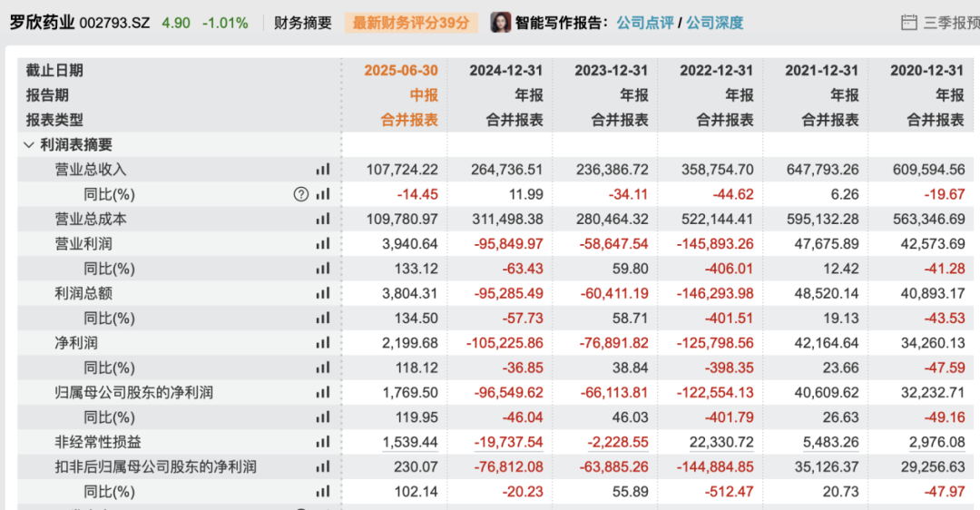Click the chart icon beside 非经常性损益

[323, 442]
